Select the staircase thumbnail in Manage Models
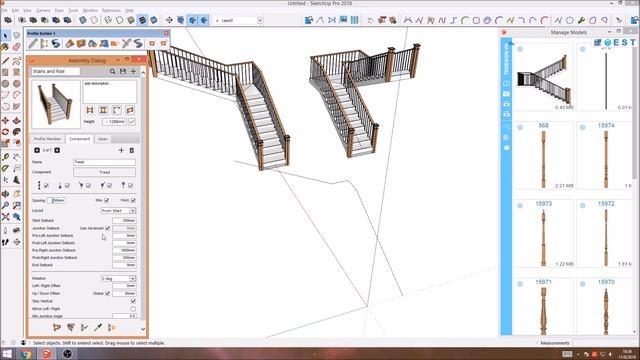 543,77
